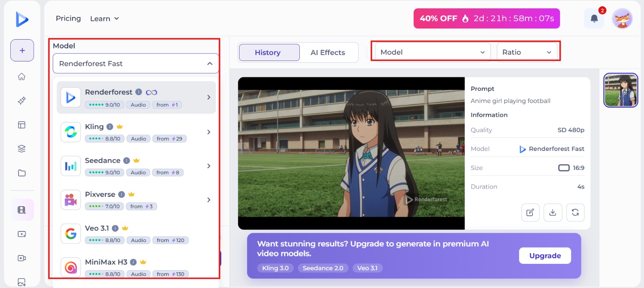Viewport: 644px width, 288px height.
Task: Open the anime girl video thumbnail
Action: [x=621, y=90]
